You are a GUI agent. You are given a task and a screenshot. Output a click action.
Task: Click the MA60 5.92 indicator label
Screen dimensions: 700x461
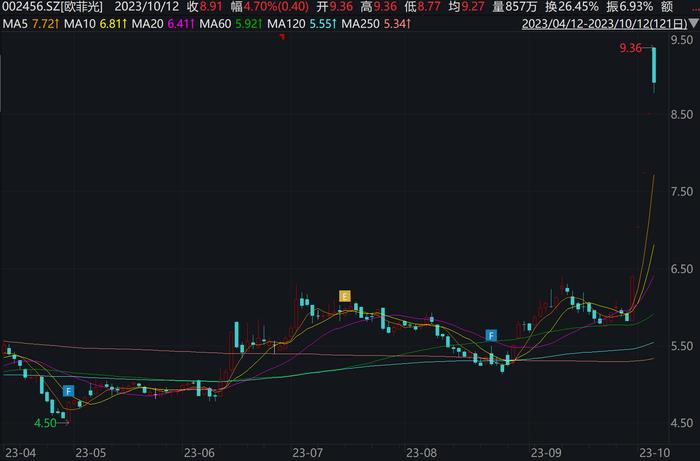pyautogui.click(x=230, y=24)
